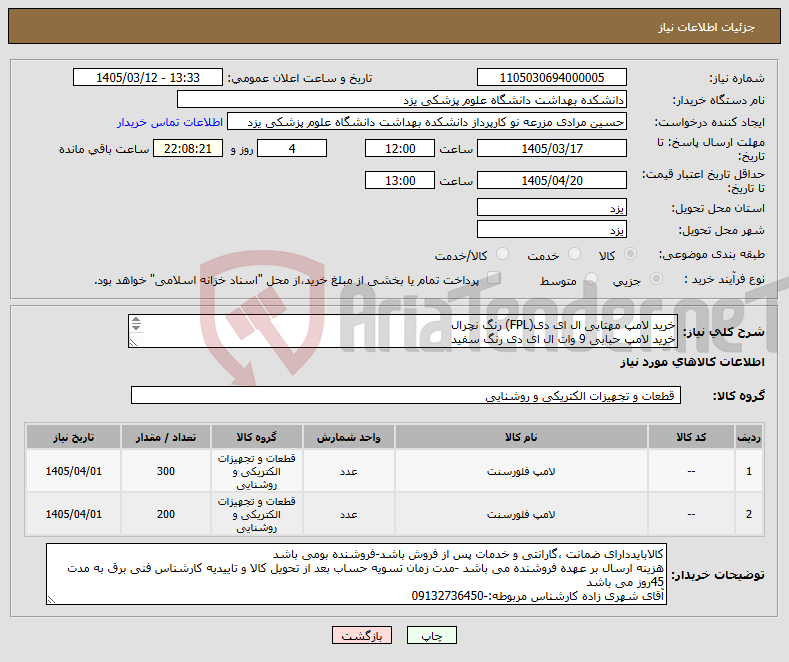789x662 pixels.
Task: Click quantity 300 in row 1
Action: [166, 471]
